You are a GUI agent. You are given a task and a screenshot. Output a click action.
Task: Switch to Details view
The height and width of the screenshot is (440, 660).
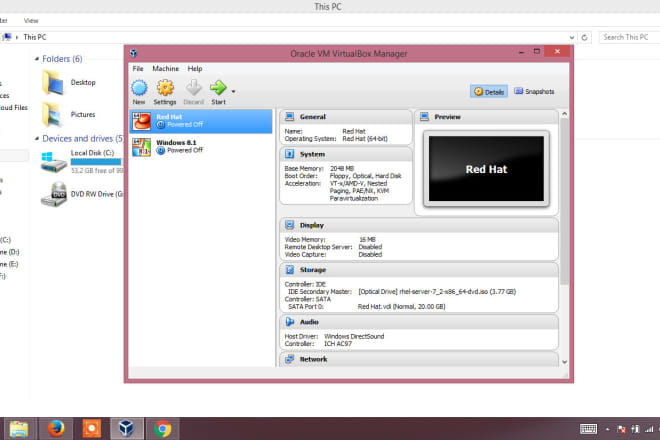(x=489, y=91)
